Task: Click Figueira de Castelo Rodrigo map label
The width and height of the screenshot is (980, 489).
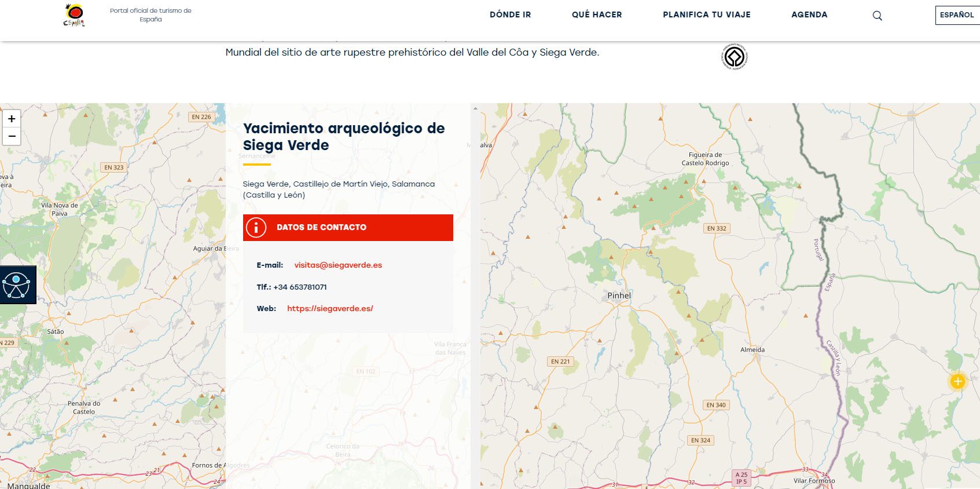Action: [705, 159]
